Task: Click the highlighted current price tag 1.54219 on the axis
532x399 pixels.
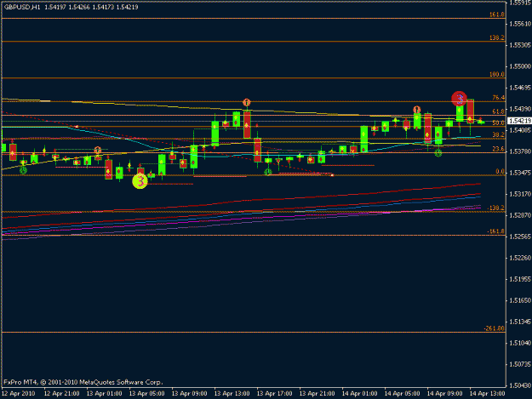Action: [520, 121]
